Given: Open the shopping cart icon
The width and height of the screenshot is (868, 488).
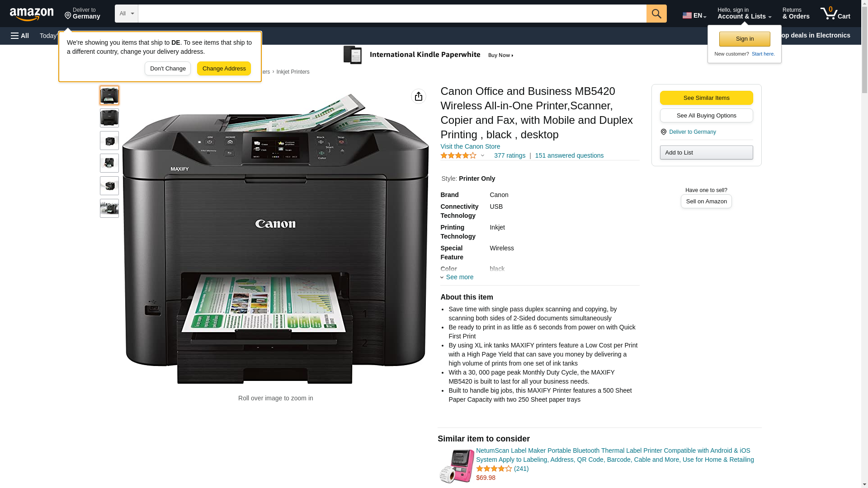Looking at the screenshot, I should pos(835,14).
